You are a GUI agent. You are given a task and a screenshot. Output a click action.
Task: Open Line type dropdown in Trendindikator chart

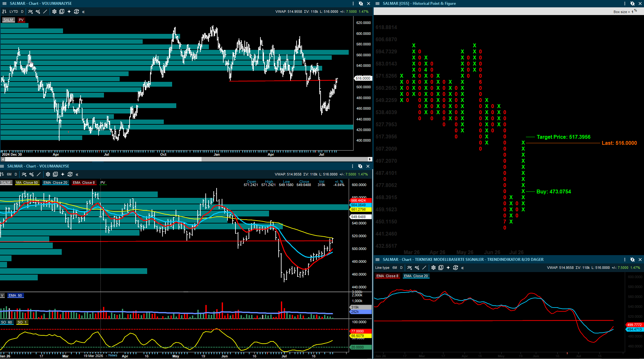click(382, 268)
